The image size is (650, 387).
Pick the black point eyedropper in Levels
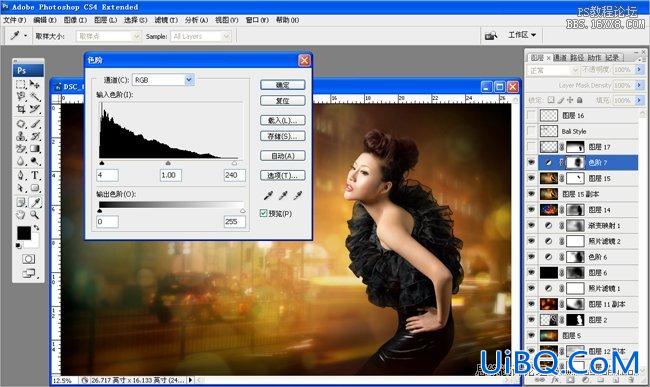pos(269,195)
